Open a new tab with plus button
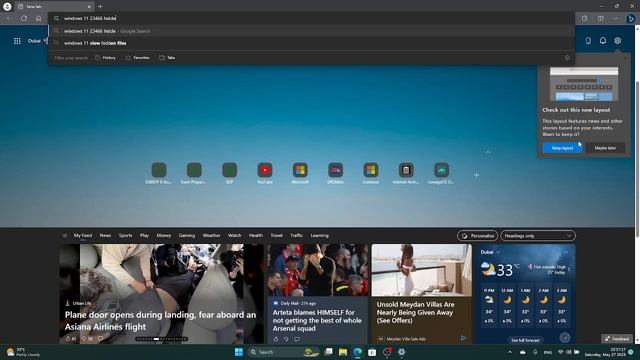This screenshot has width=640, height=360. tap(100, 6)
